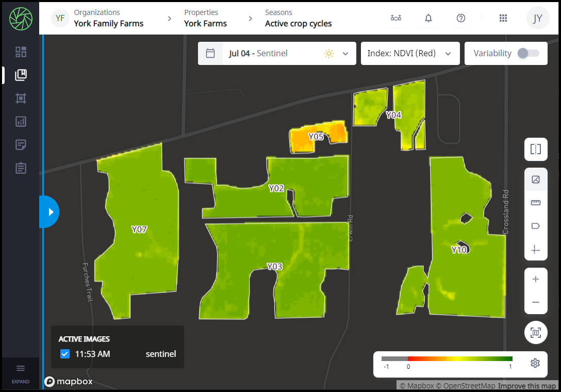This screenshot has width=561, height=392.
Task: Toggle the Variability switch
Action: 528,53
